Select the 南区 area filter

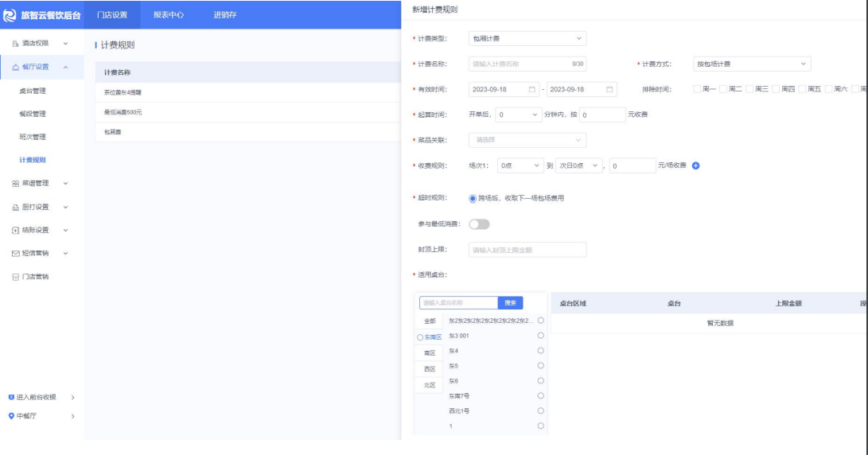click(x=430, y=353)
